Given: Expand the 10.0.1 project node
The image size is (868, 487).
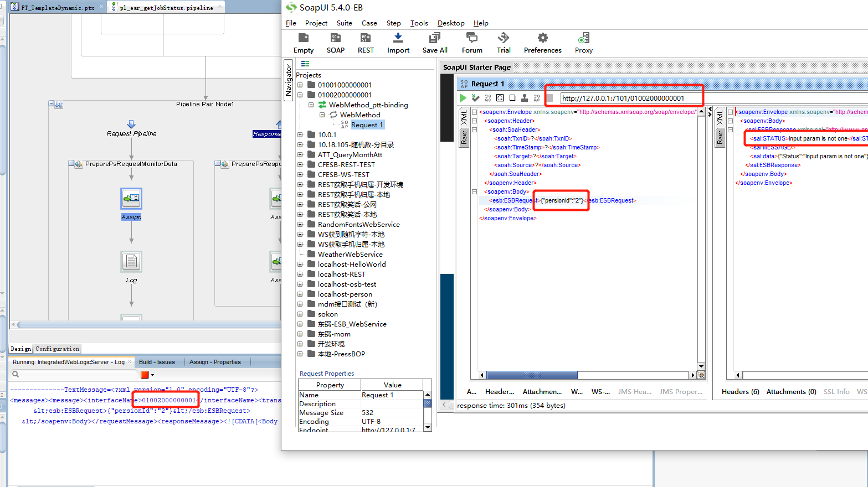Looking at the screenshot, I should pyautogui.click(x=300, y=134).
